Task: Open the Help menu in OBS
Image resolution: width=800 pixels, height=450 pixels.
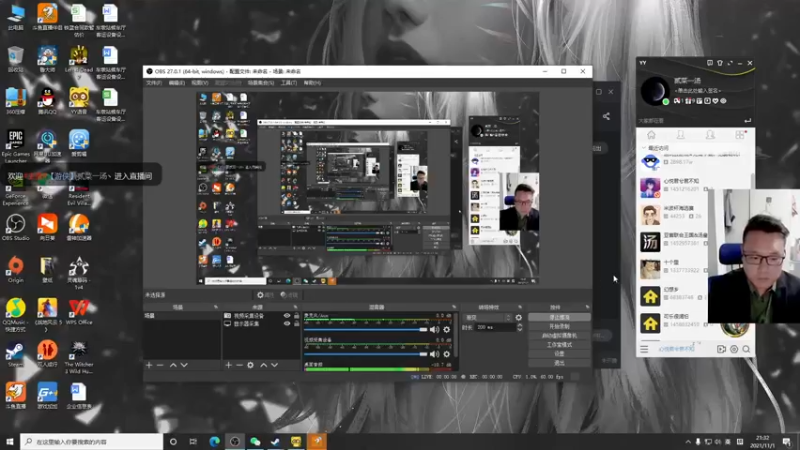Action: pyautogui.click(x=312, y=83)
